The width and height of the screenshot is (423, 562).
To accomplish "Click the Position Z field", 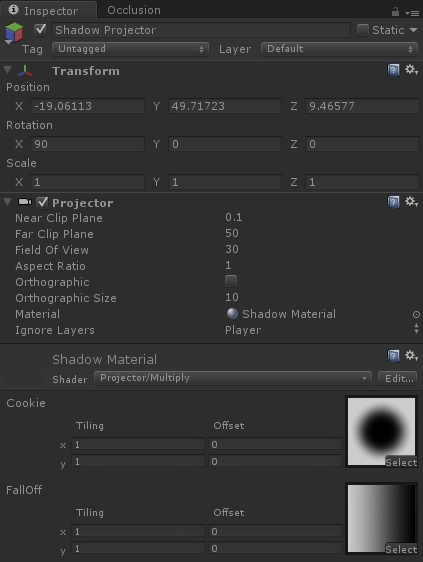I will click(362, 106).
